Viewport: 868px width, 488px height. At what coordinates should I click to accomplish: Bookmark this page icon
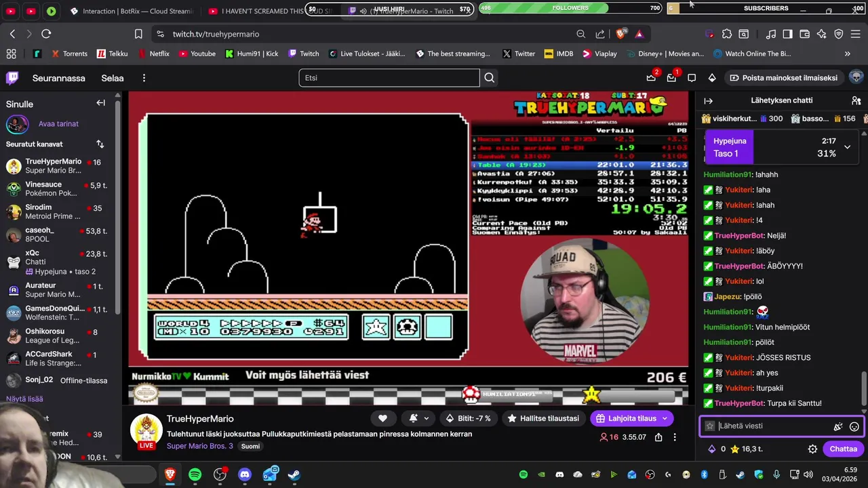click(x=138, y=34)
